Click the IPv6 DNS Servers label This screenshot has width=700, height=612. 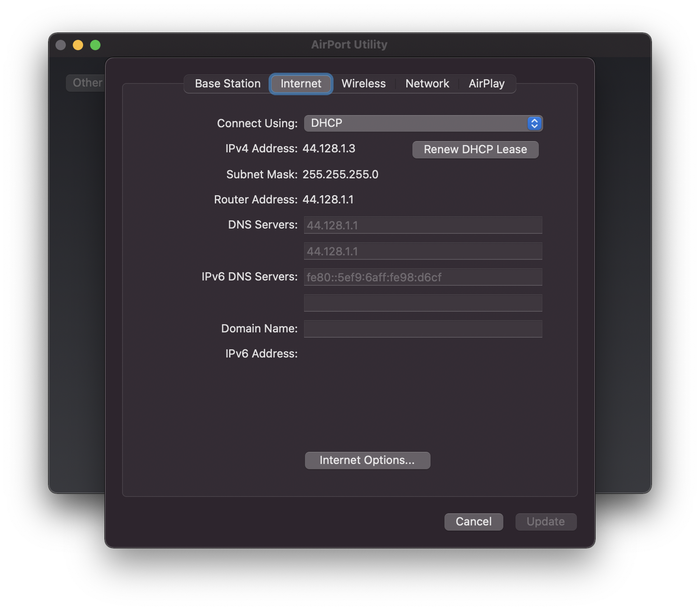[250, 277]
